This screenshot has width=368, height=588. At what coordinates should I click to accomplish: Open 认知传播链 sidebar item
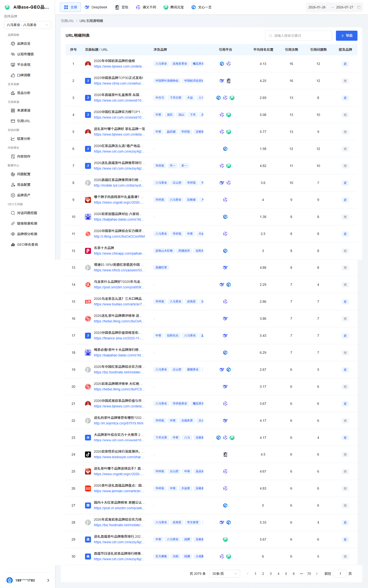point(25,54)
